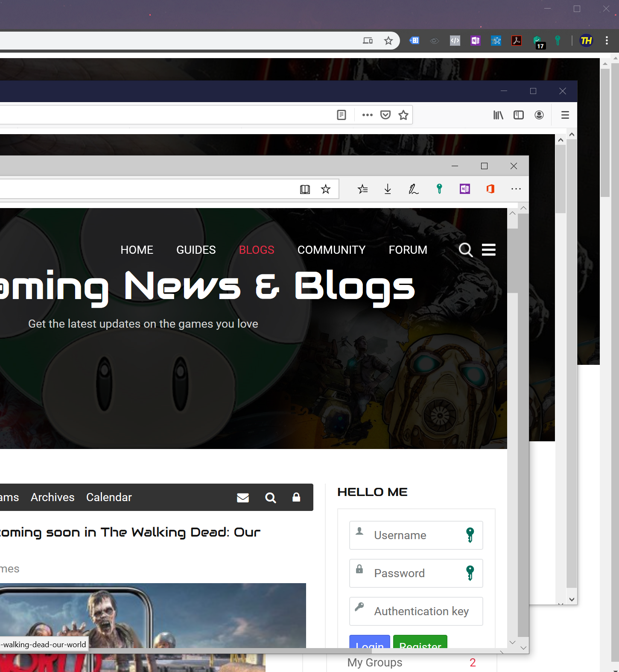Click the Archives link in blog toolbar

[x=53, y=497]
